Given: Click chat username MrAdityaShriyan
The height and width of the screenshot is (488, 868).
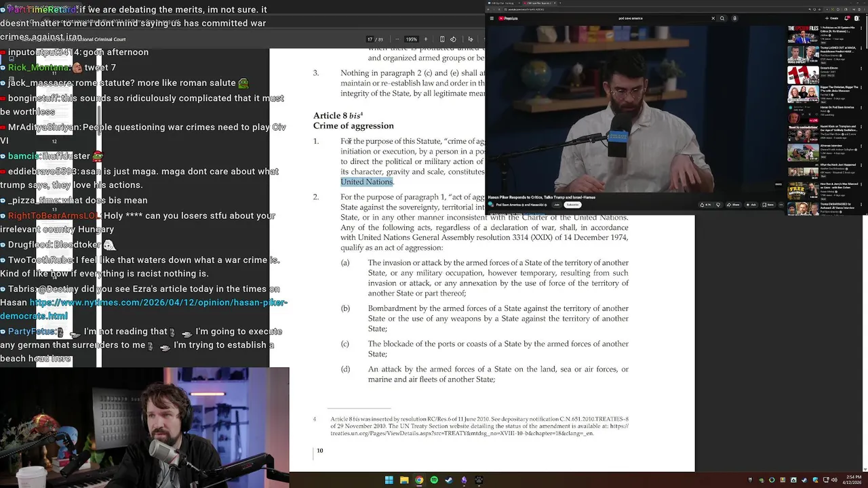Looking at the screenshot, I should (x=44, y=127).
